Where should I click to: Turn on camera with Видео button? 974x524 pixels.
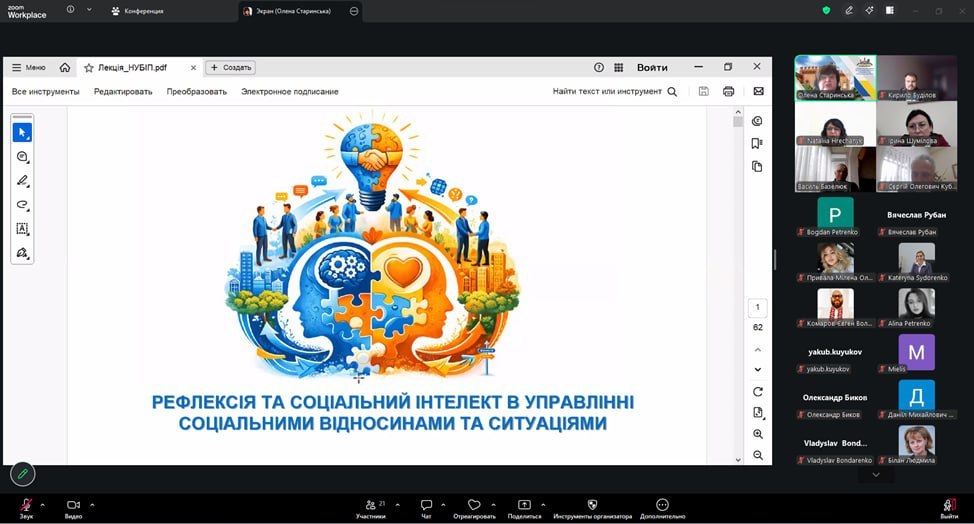pyautogui.click(x=73, y=506)
